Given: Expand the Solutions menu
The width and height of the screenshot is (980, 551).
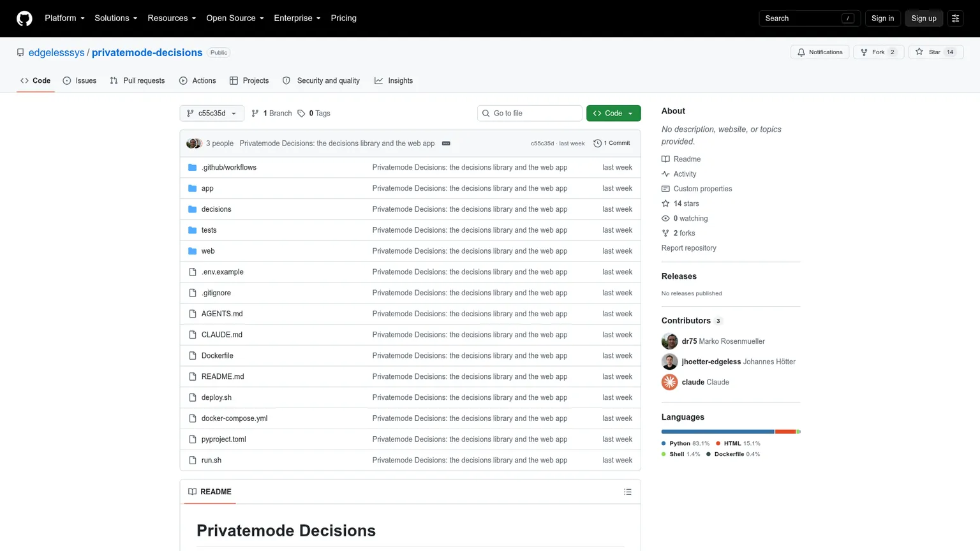Looking at the screenshot, I should [116, 18].
